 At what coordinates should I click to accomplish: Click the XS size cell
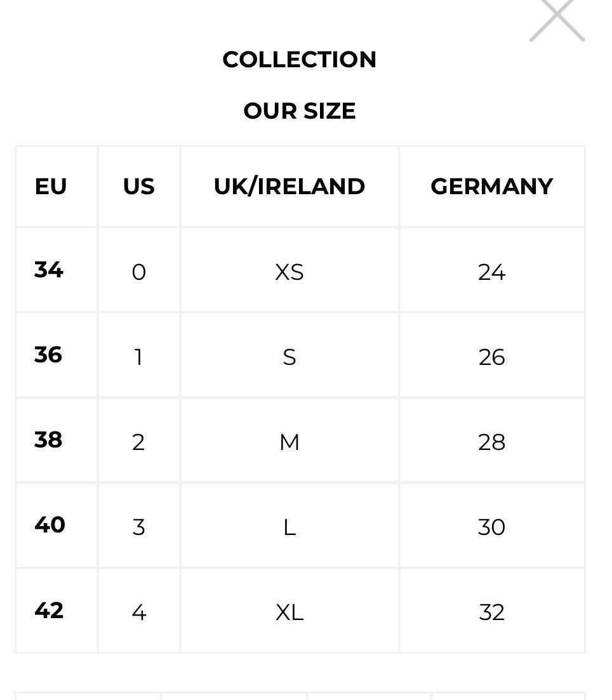(289, 270)
